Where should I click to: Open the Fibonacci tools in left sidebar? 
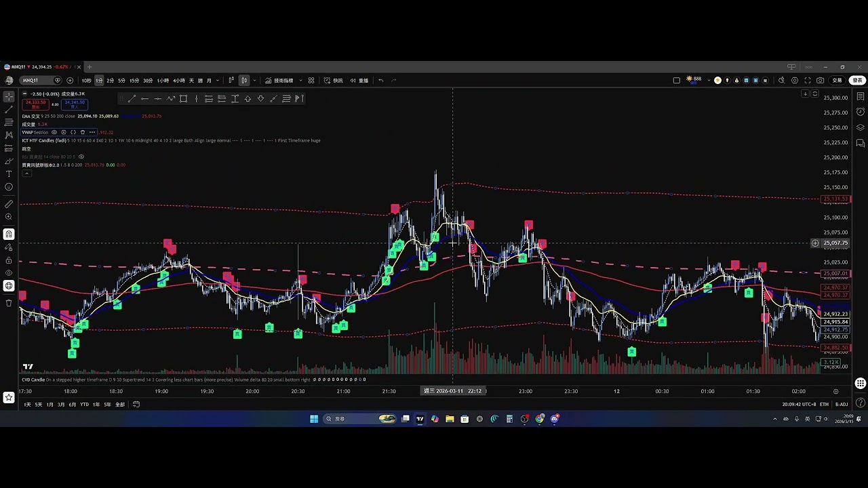(x=9, y=123)
